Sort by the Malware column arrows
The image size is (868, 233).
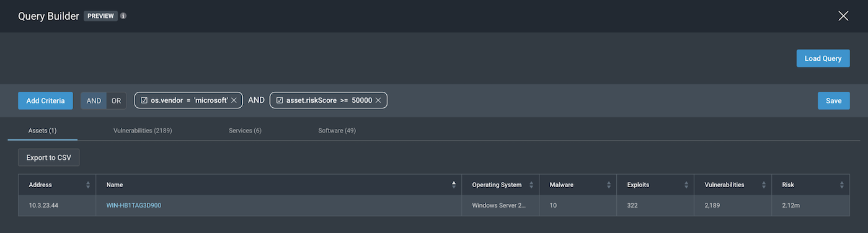609,185
